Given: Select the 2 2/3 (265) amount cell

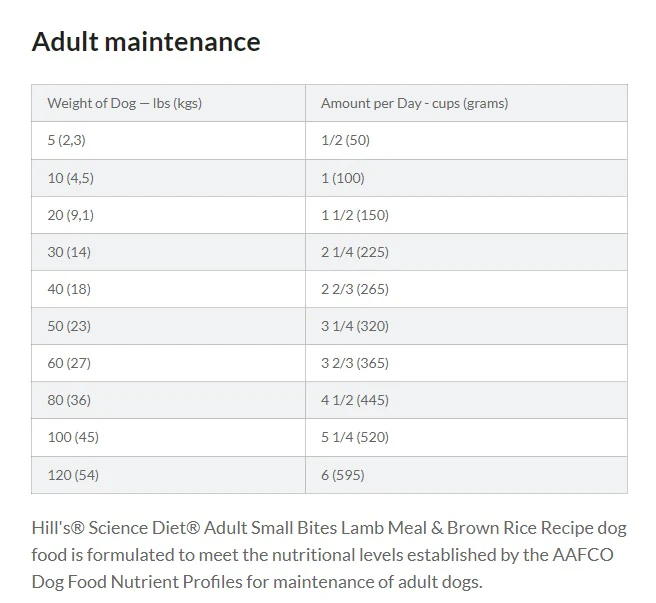Looking at the screenshot, I should click(466, 289).
